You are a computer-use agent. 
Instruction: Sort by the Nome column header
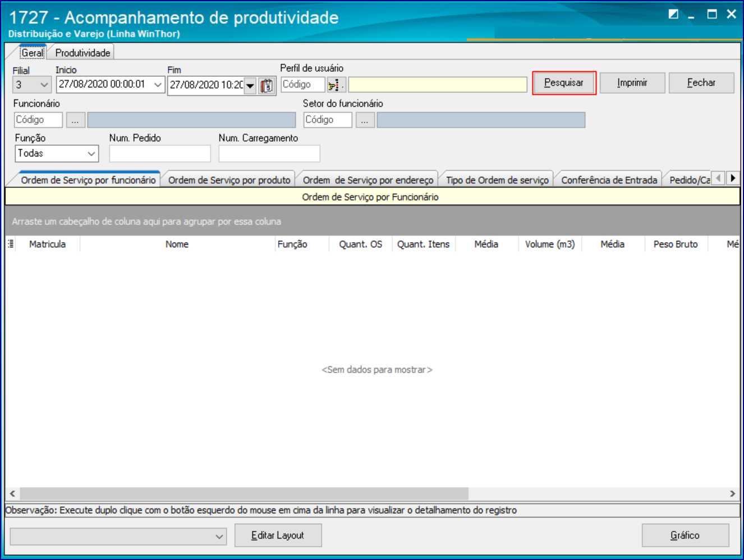[177, 244]
